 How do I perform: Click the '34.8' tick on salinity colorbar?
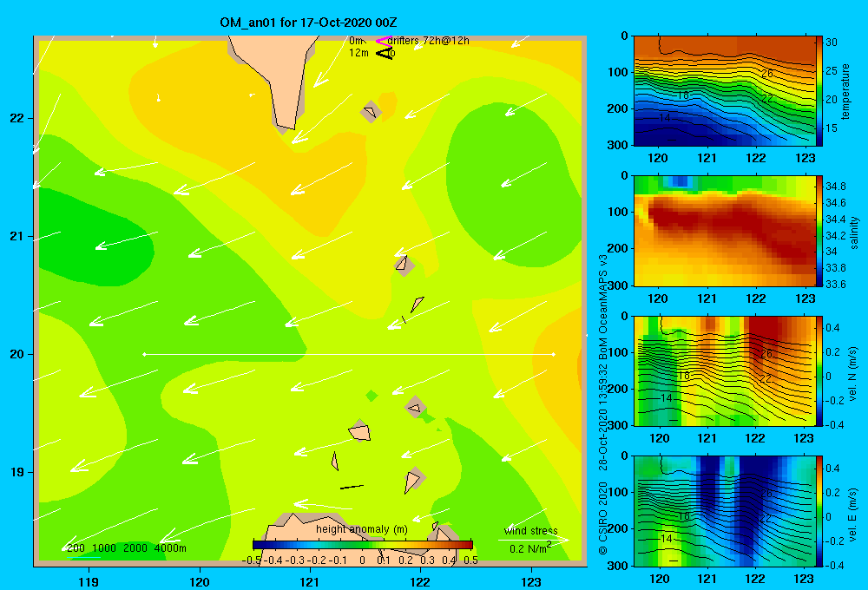point(835,186)
